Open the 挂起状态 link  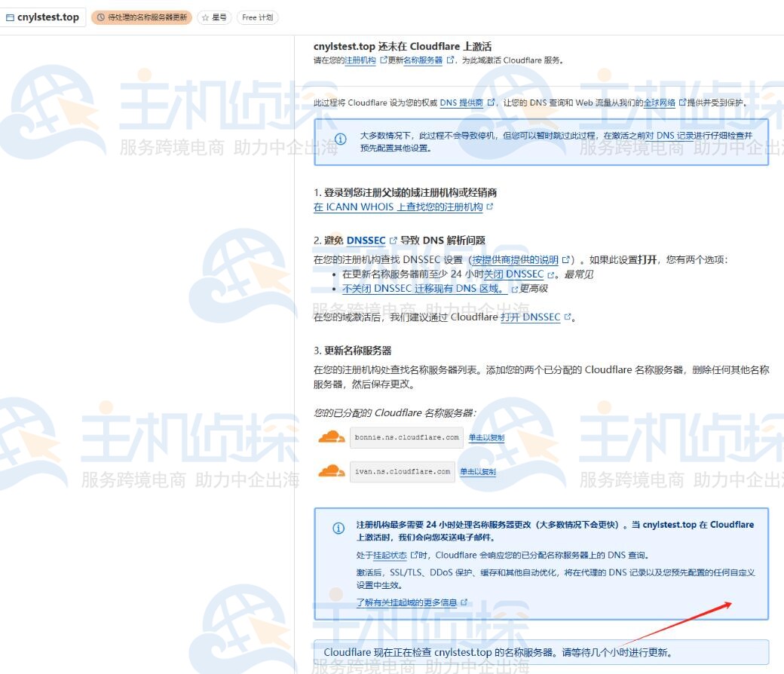point(390,555)
